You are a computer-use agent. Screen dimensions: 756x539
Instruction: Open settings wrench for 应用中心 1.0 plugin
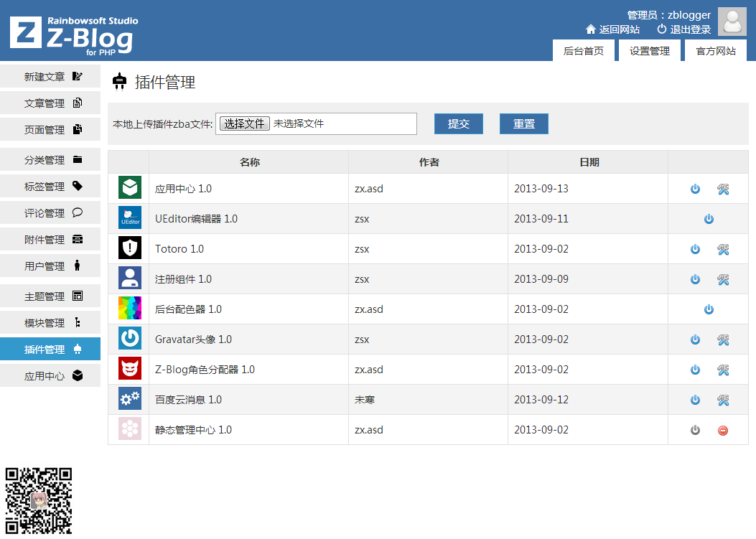723,189
